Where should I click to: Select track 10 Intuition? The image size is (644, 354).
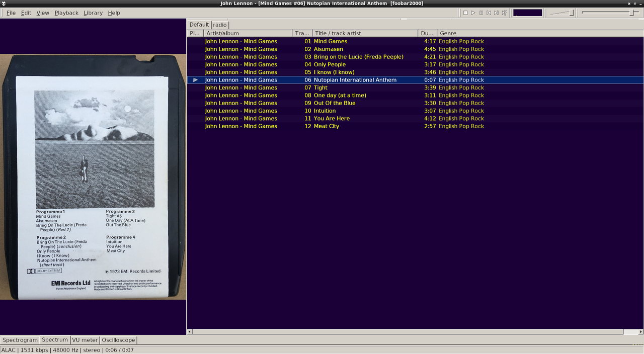click(415, 111)
